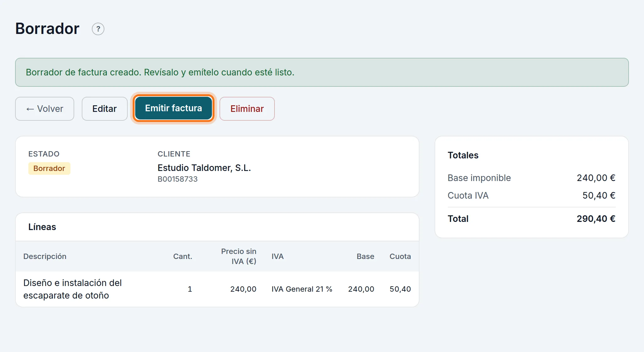Select the bold Total label
Viewport: 644px width, 352px height.
tap(458, 219)
